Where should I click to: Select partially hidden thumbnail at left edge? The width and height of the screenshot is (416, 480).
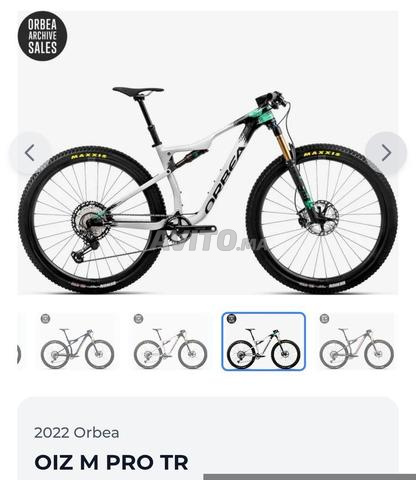pos(19,354)
